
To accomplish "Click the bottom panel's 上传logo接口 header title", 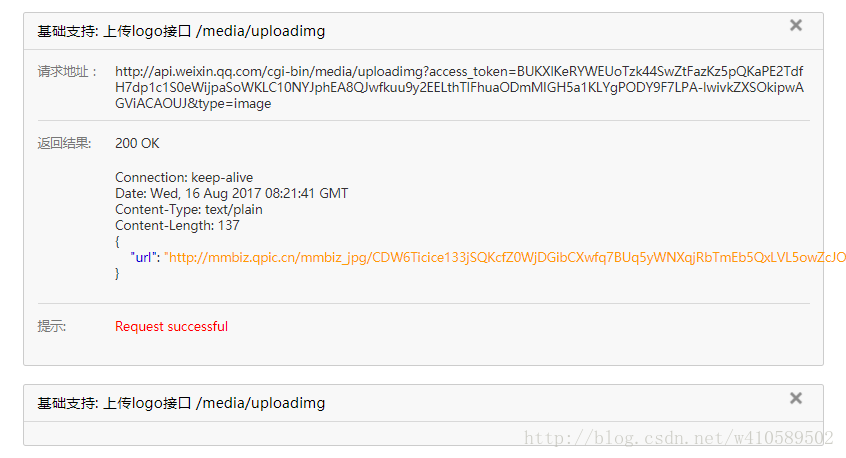I will (181, 403).
